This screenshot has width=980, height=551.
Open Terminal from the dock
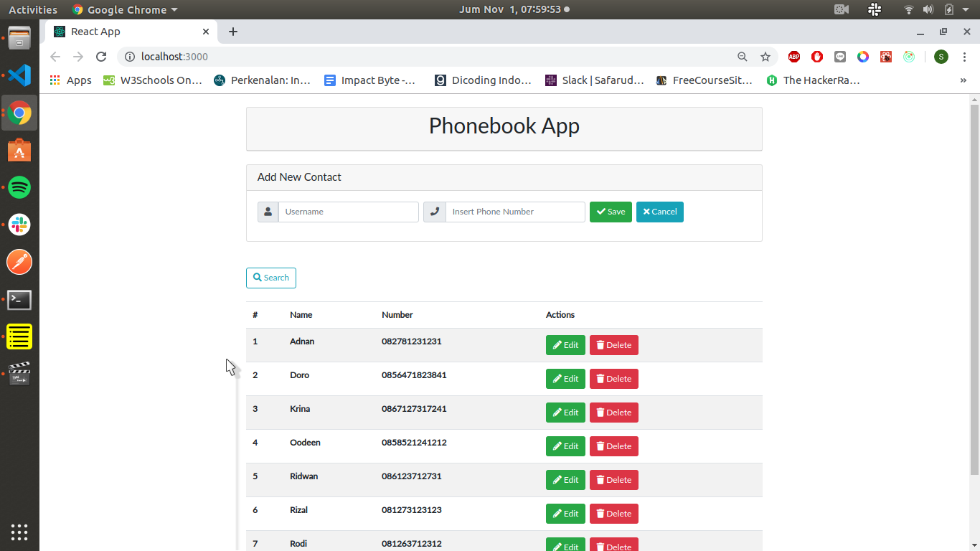(x=19, y=300)
